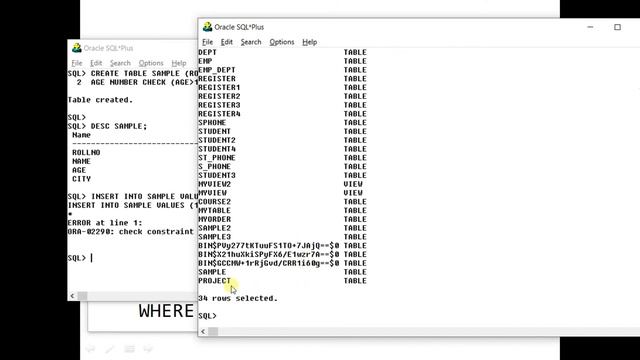
Task: Click the REGISTER4 table name
Action: [219, 114]
